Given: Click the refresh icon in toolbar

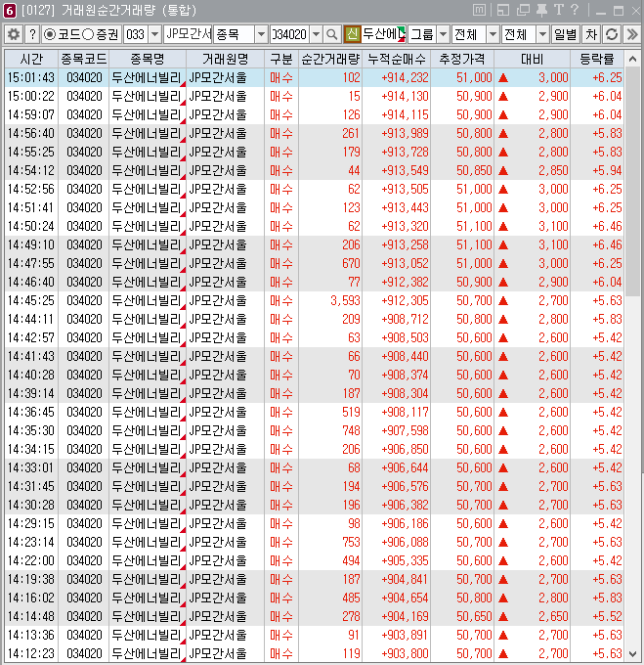Looking at the screenshot, I should pos(612,34).
